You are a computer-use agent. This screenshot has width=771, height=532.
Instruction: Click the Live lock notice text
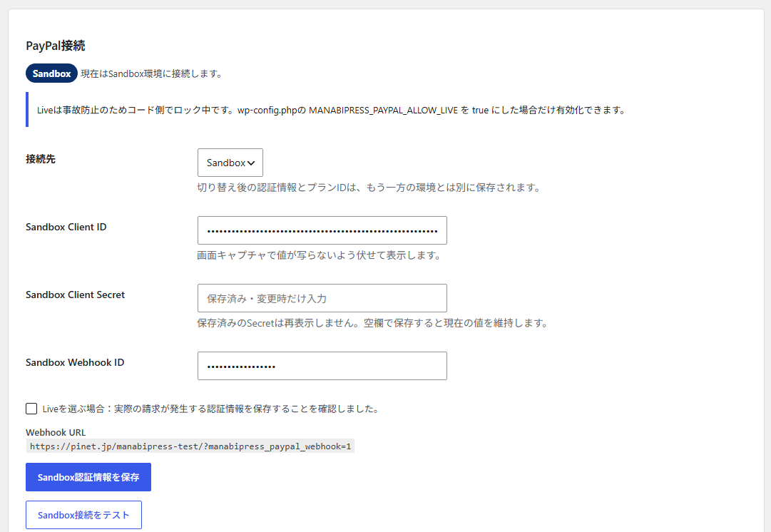click(331, 110)
